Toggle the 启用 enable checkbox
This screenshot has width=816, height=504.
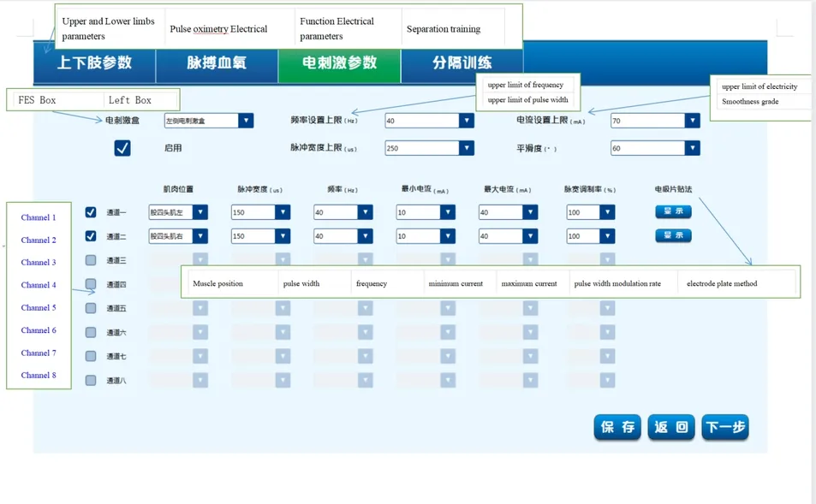point(122,148)
